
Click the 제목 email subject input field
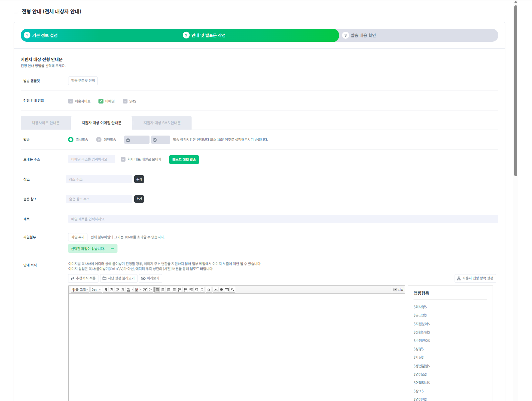point(283,219)
